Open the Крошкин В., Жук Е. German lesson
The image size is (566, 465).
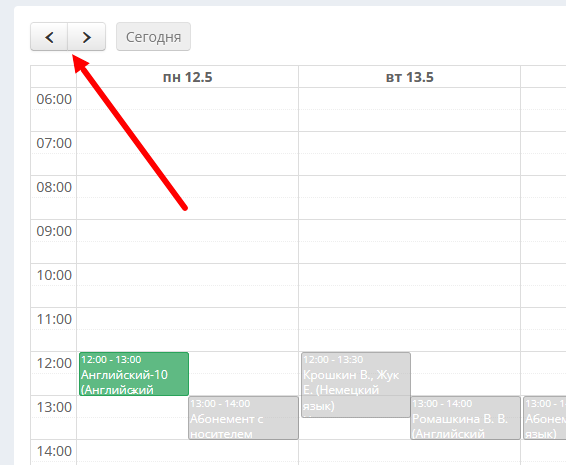[x=356, y=385]
